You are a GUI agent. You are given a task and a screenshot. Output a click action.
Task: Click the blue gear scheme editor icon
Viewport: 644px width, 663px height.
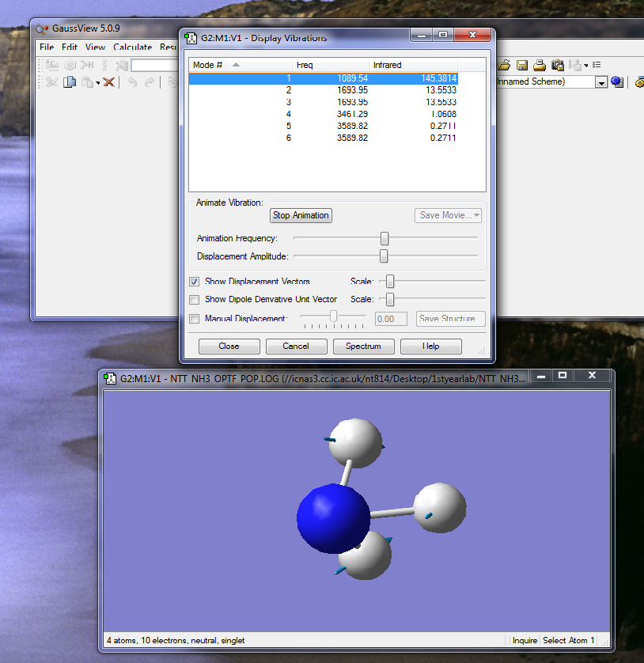pyautogui.click(x=617, y=82)
